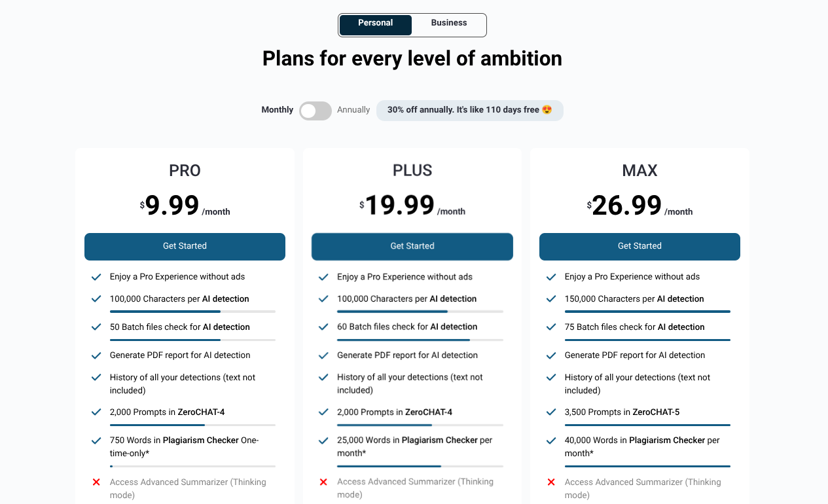Choose the Monthly billing label
This screenshot has height=504, width=828.
click(x=278, y=110)
